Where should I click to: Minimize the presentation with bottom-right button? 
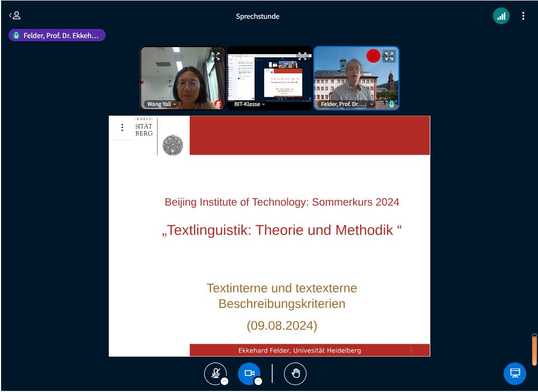coord(514,373)
